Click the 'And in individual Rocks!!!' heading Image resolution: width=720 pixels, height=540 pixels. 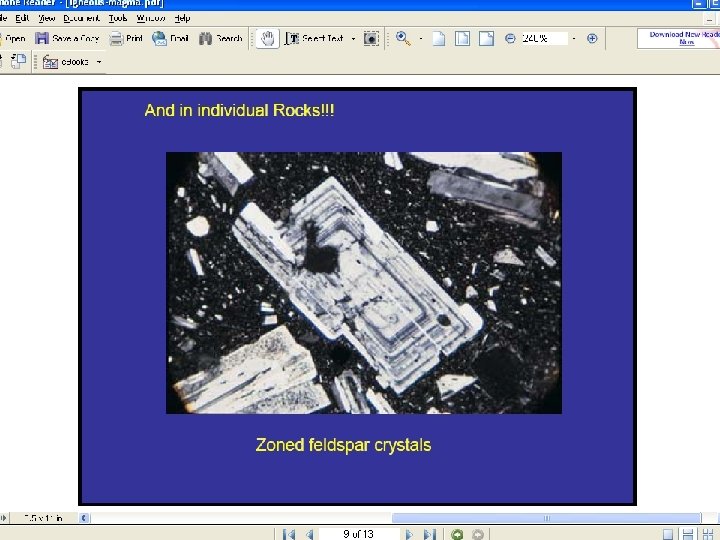[x=239, y=110]
